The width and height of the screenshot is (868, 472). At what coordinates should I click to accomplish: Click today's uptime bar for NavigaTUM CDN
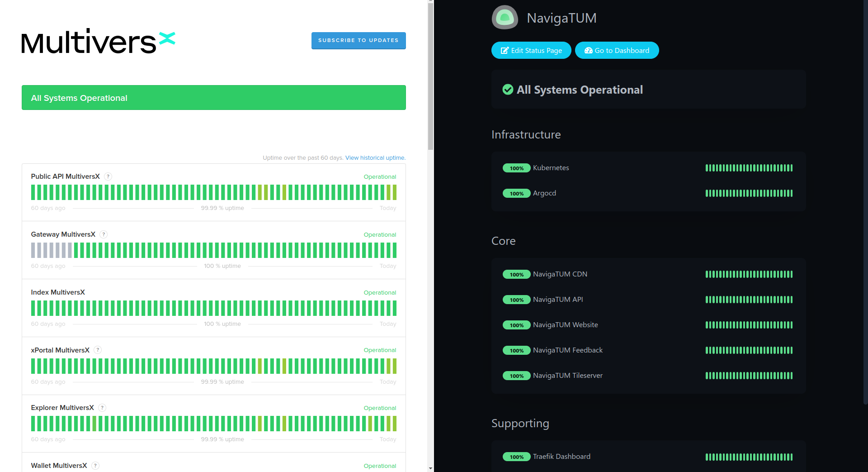(x=791, y=274)
